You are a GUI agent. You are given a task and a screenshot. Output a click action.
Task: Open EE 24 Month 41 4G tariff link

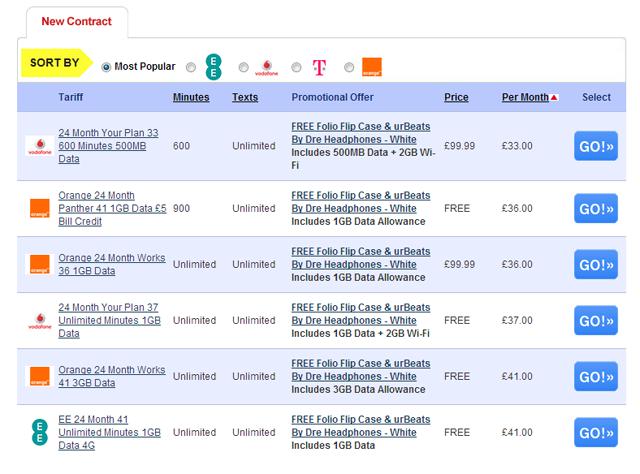(109, 432)
